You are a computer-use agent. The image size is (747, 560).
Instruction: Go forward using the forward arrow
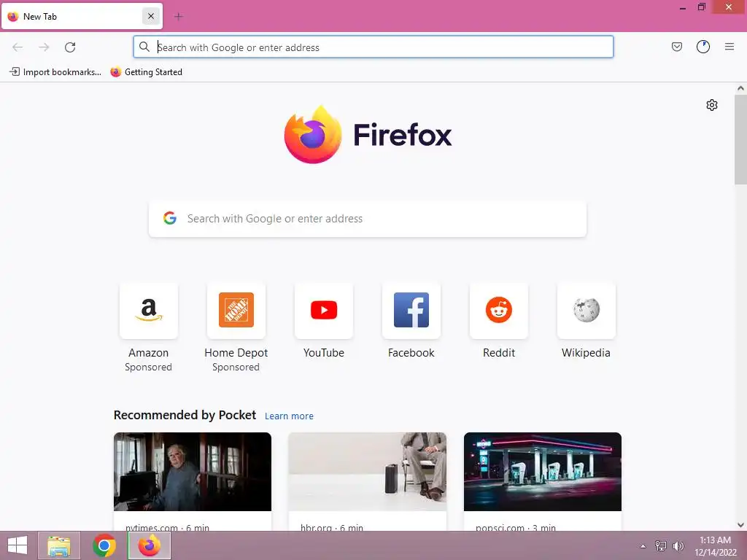point(44,47)
